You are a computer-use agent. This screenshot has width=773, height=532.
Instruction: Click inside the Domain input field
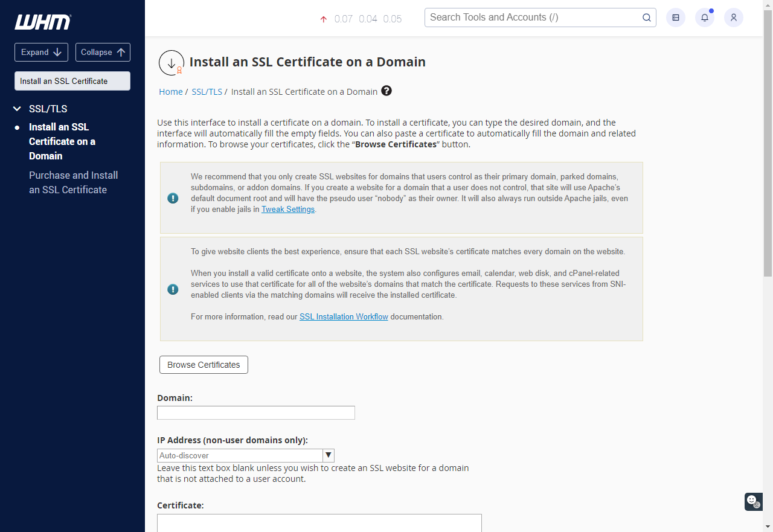(255, 412)
